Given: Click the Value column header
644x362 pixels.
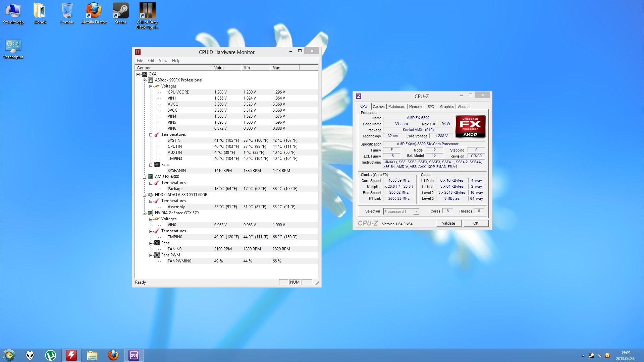Looking at the screenshot, I should [226, 68].
